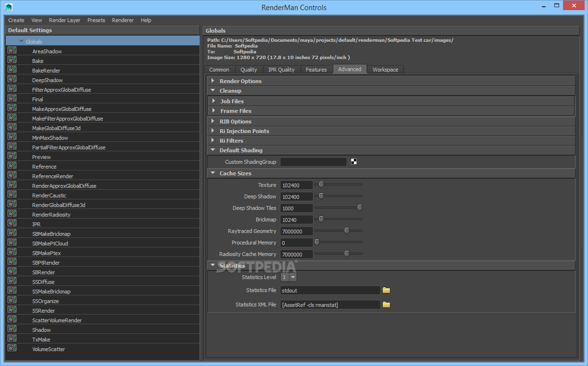Viewport: 588px width, 366px height.
Task: Click the icon beside BakeRender
Action: tap(12, 70)
